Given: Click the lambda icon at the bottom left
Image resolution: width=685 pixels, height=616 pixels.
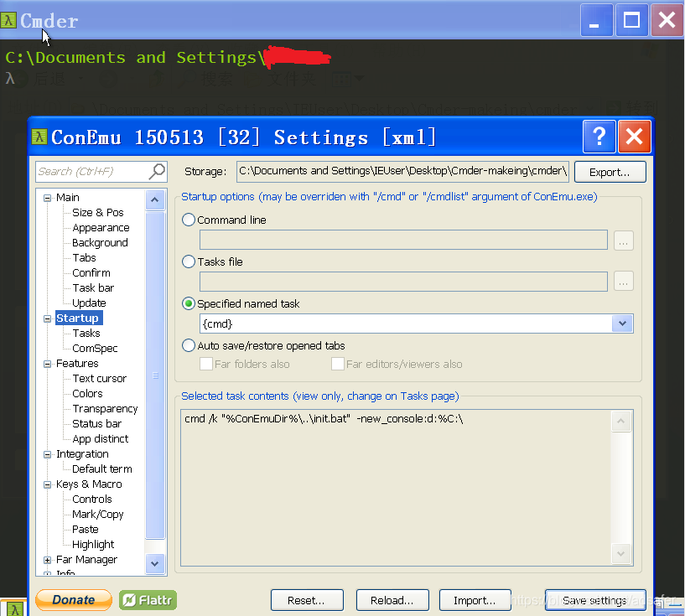Looking at the screenshot, I should click(x=15, y=609).
